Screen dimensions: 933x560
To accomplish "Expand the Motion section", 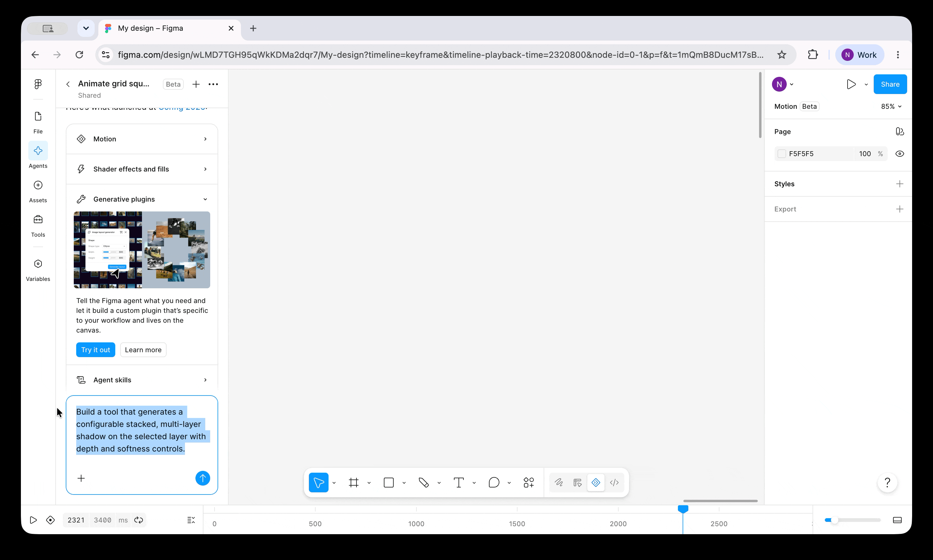I will 142,139.
